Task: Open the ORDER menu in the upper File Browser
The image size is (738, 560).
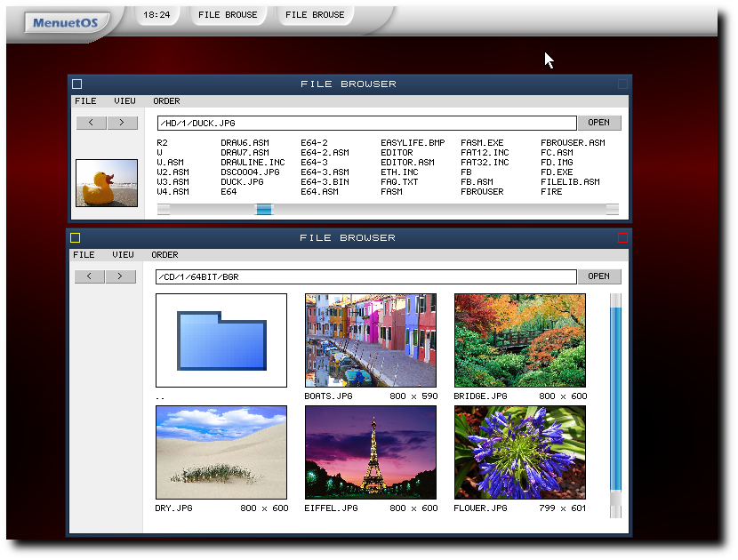Action: click(166, 101)
